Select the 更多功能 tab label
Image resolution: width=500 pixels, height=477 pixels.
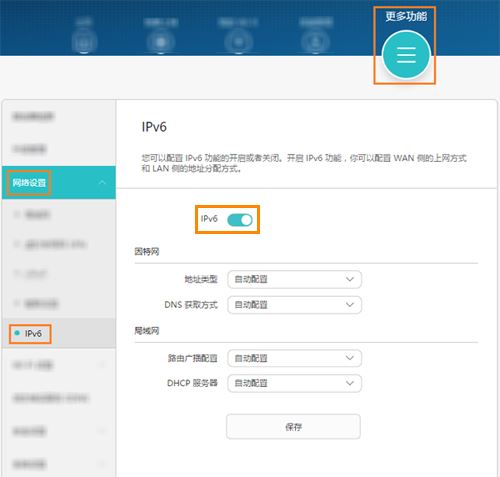tap(406, 16)
